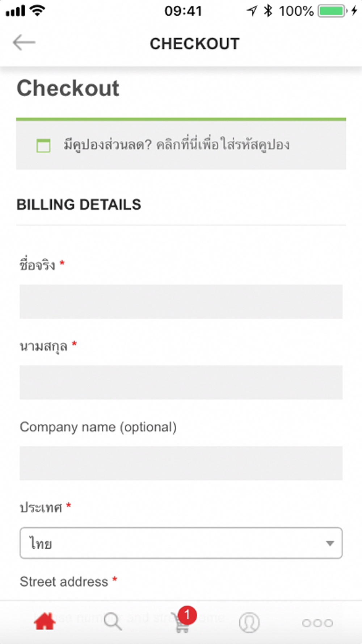Open the user profile tab icon
Screen dimensions: 362x644
coord(249,623)
